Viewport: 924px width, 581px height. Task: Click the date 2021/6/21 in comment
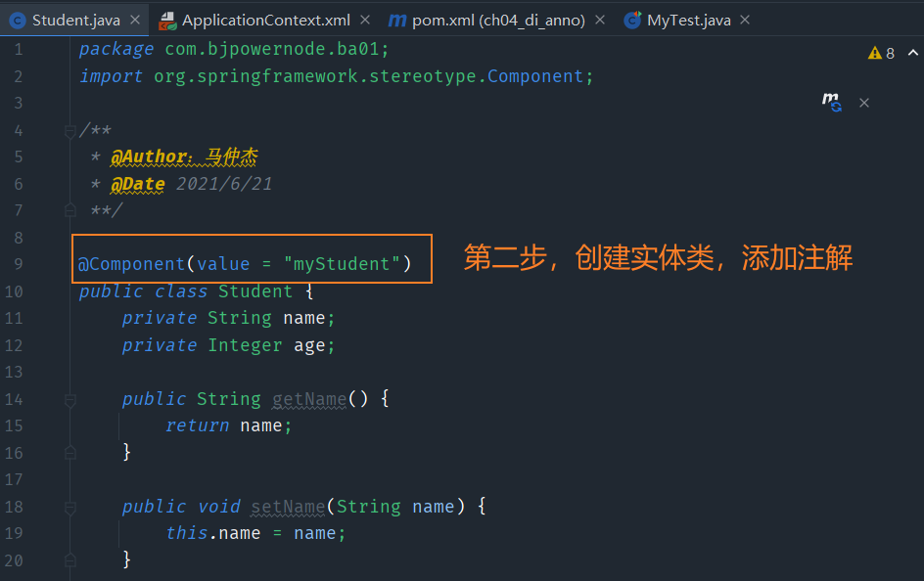click(x=224, y=184)
